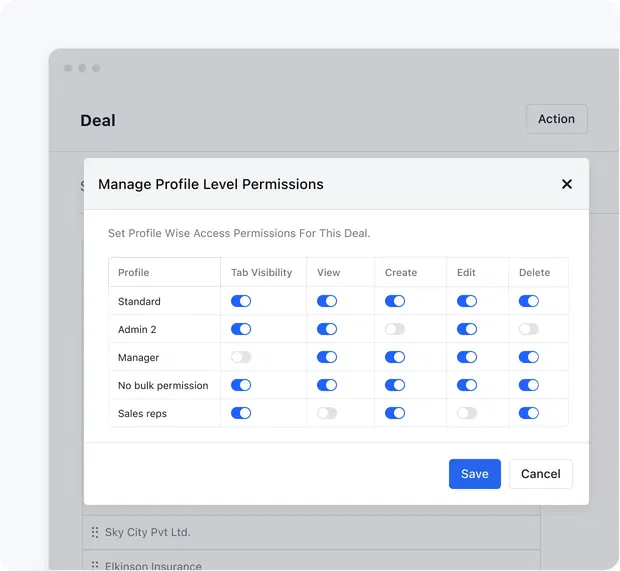Toggle Tab Visibility for No bulk permission
620x571 pixels.
pos(241,385)
